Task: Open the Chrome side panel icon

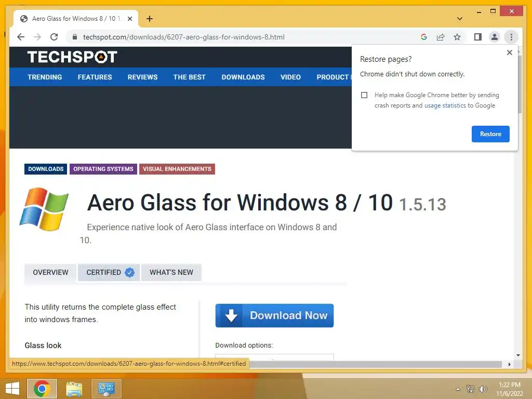Action: pyautogui.click(x=478, y=37)
